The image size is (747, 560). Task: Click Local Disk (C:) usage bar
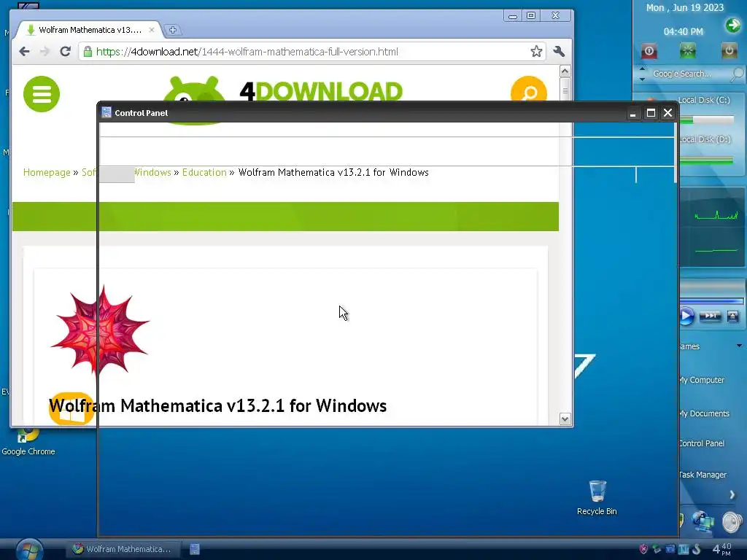(706, 120)
